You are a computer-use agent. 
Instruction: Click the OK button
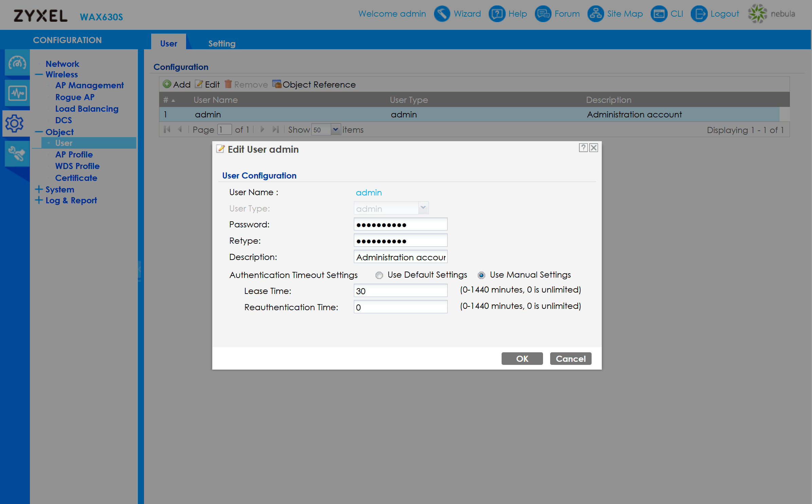coord(522,359)
